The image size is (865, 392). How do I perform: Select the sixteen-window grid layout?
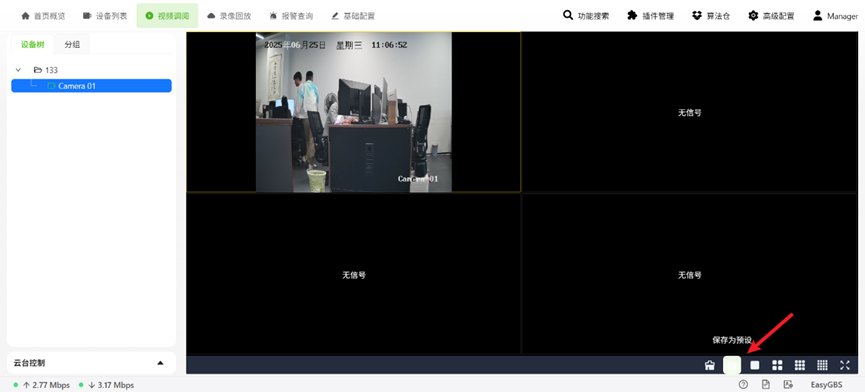[x=823, y=365]
